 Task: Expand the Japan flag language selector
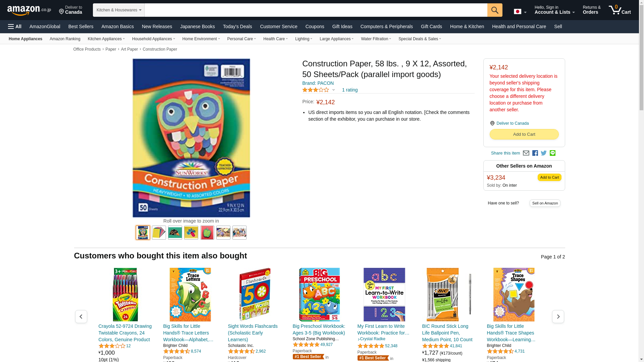(x=520, y=12)
